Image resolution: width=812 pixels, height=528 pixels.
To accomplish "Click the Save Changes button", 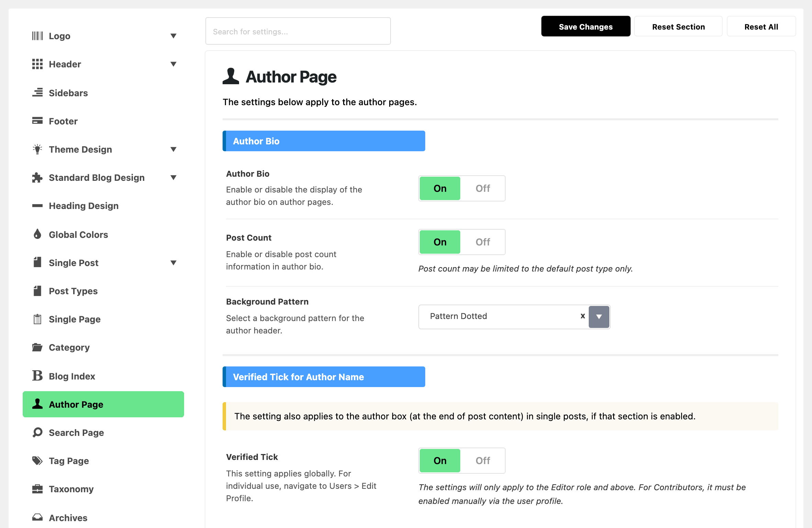I will (x=586, y=26).
